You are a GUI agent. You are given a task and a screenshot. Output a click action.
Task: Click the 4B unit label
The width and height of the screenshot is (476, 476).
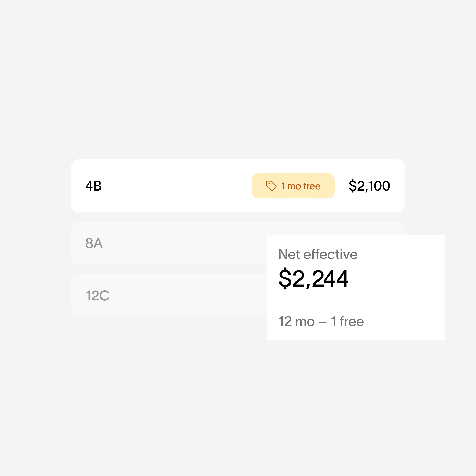[x=93, y=186]
